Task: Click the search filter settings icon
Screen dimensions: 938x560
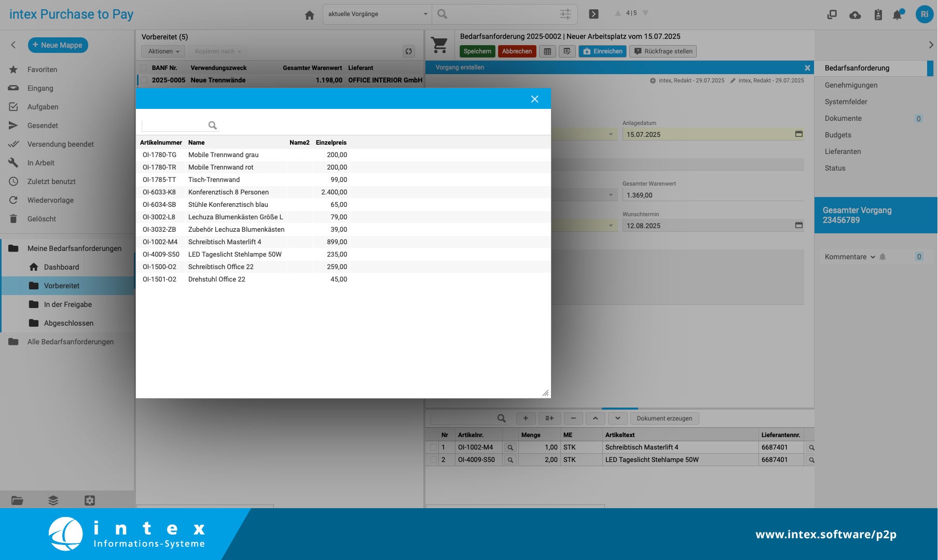Action: 565,14
